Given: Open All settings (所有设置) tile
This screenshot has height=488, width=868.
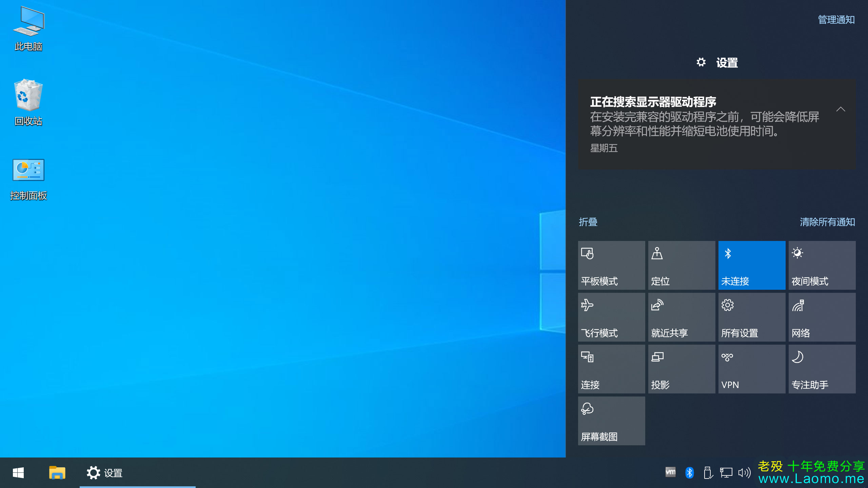Looking at the screenshot, I should 752,317.
